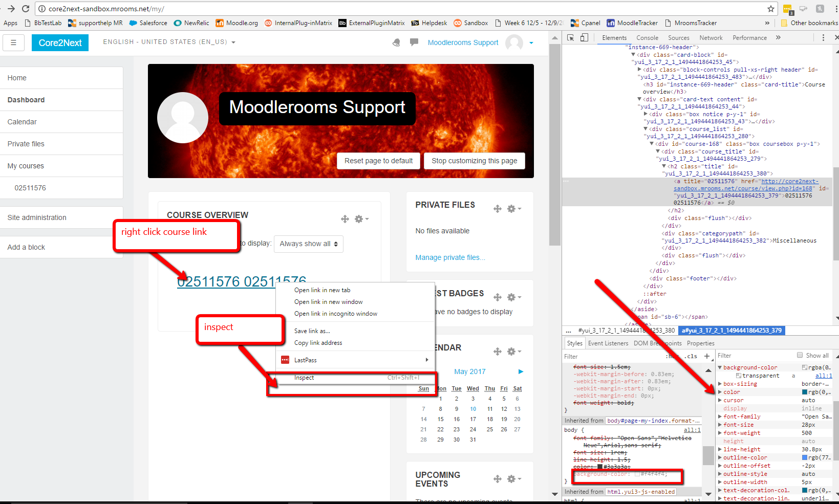839x504 pixels.
Task: Click the outline-color blue swatch
Action: [x=805, y=457]
